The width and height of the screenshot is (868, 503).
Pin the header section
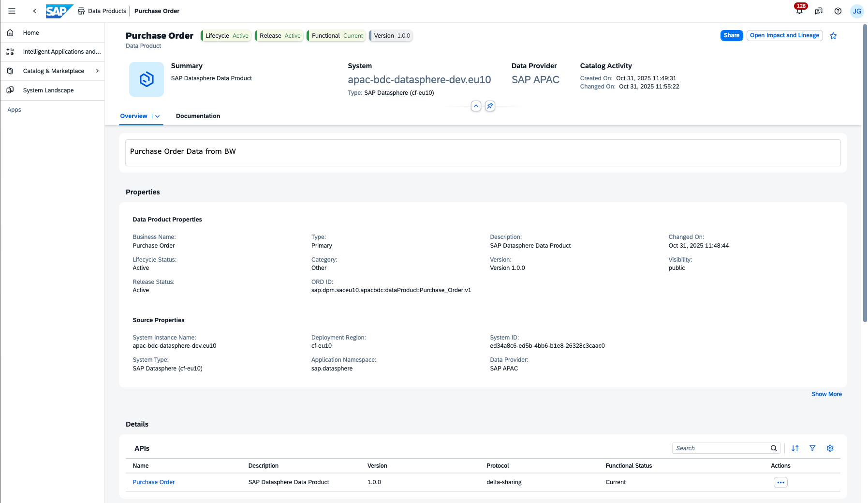(490, 106)
